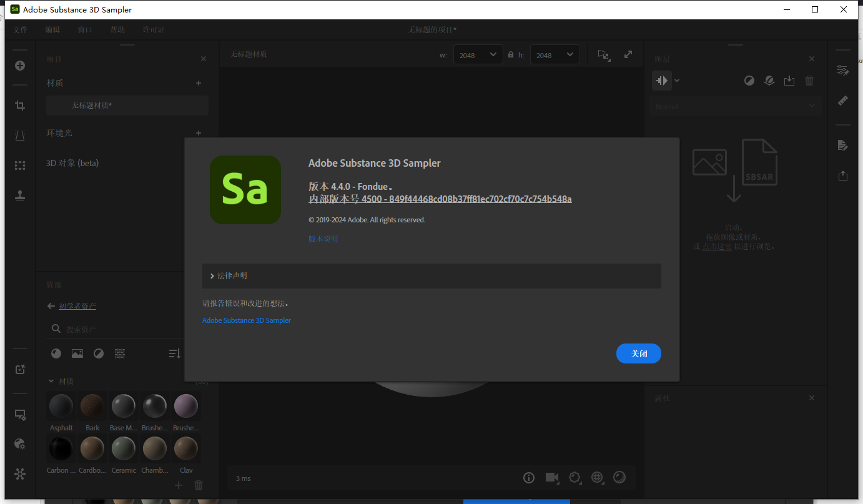863x504 pixels.
Task: Click the info icon in viewport footer
Action: coord(529,478)
